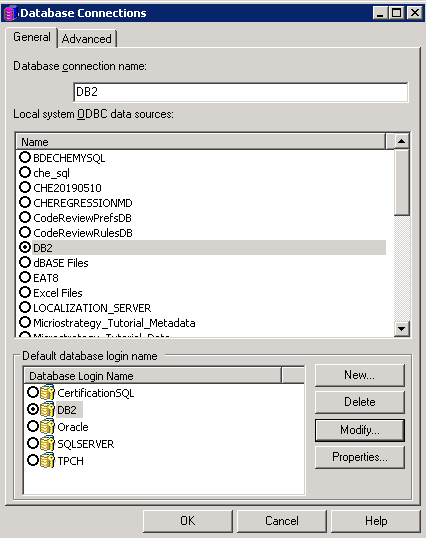
Task: Choose the EAT8 ODBC data source
Action: coord(25,277)
